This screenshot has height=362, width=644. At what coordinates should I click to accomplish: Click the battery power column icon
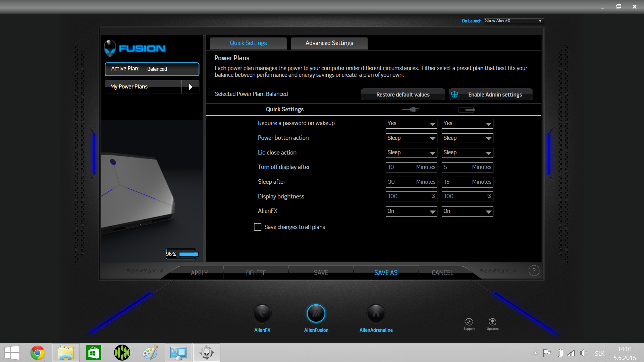[x=467, y=110]
